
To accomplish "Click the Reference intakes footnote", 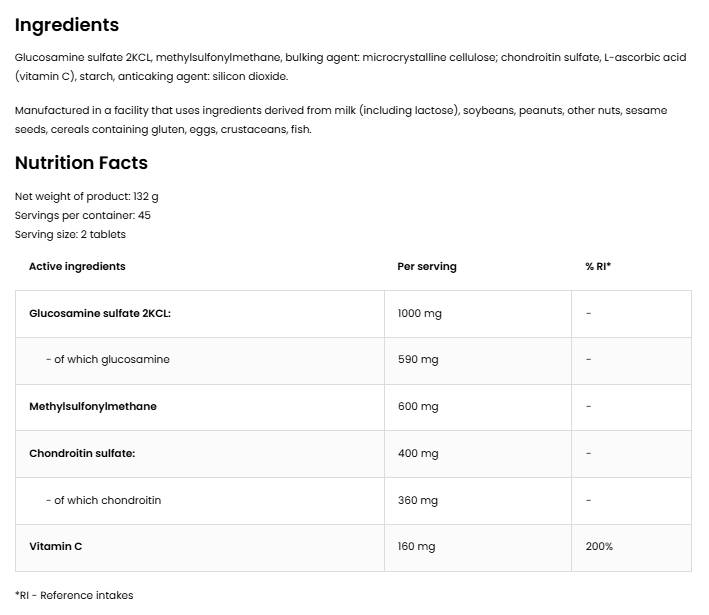I will point(74,595).
